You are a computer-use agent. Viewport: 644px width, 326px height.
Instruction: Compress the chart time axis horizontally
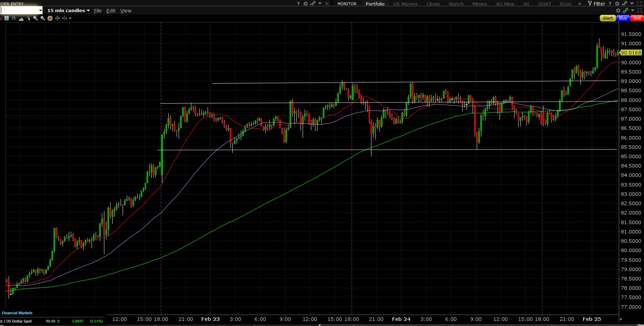click(x=65, y=18)
